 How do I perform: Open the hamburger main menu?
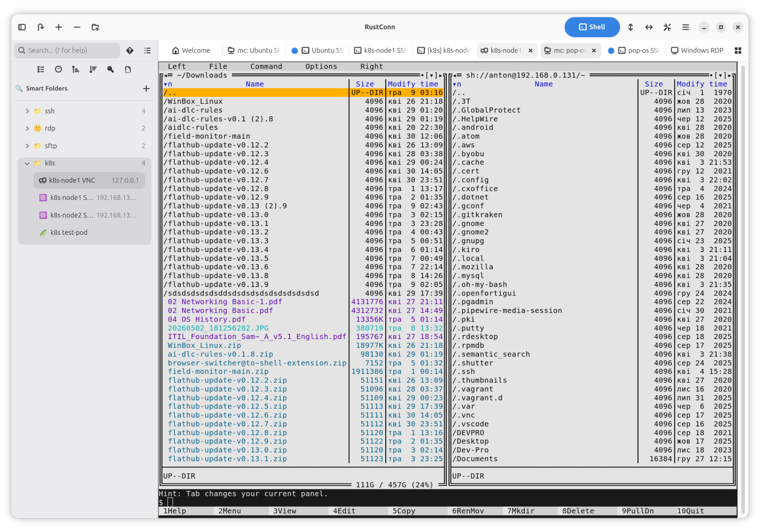click(686, 27)
